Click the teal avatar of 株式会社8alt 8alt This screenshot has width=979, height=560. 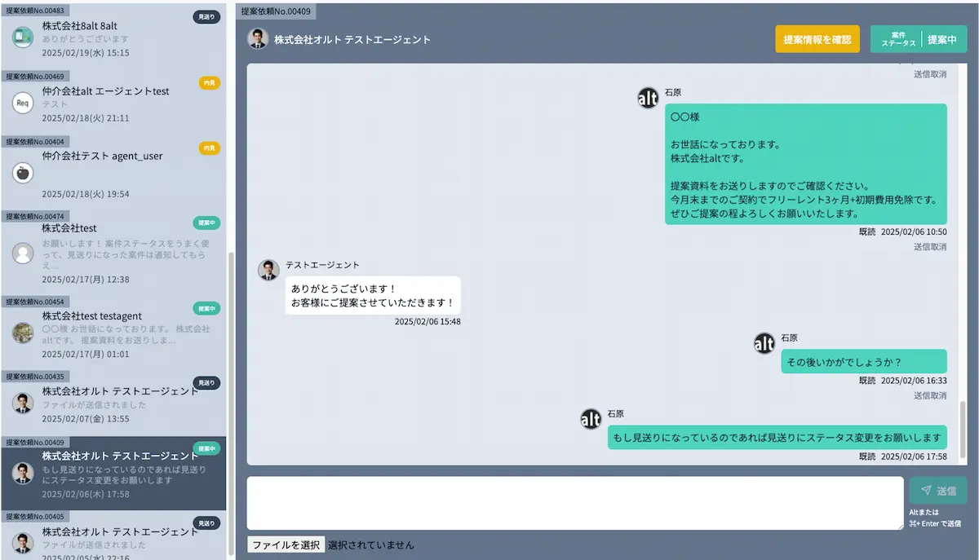(x=23, y=37)
